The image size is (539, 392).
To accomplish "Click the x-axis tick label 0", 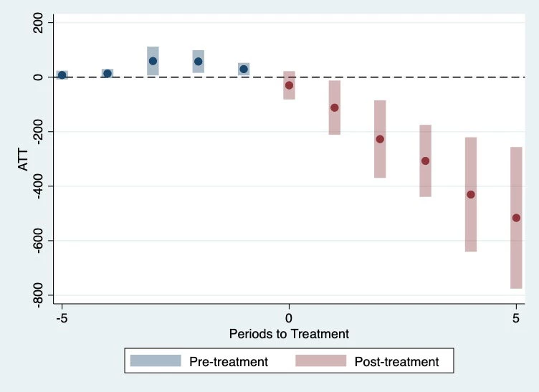I will pos(289,317).
